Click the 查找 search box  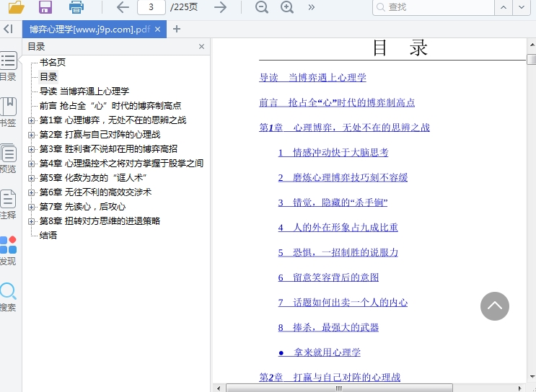coord(434,7)
